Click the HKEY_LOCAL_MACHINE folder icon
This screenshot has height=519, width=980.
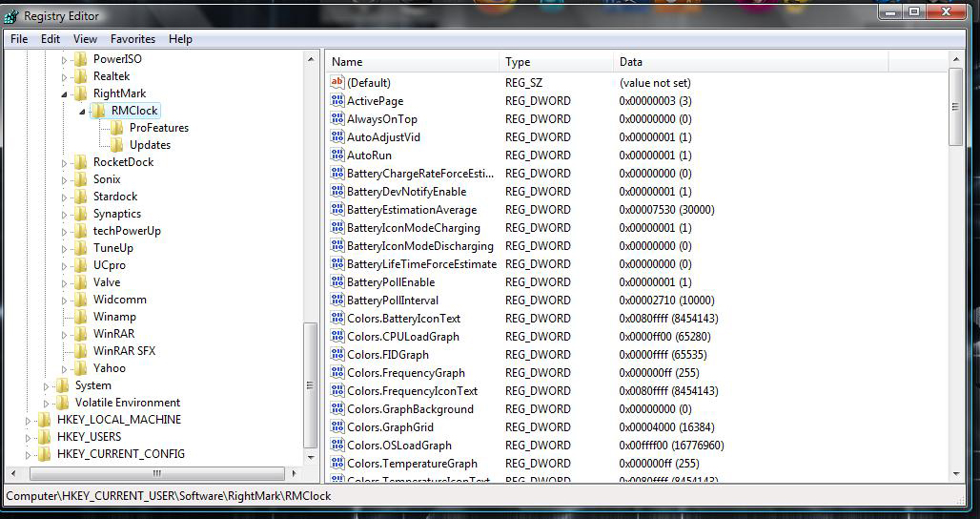coord(45,420)
